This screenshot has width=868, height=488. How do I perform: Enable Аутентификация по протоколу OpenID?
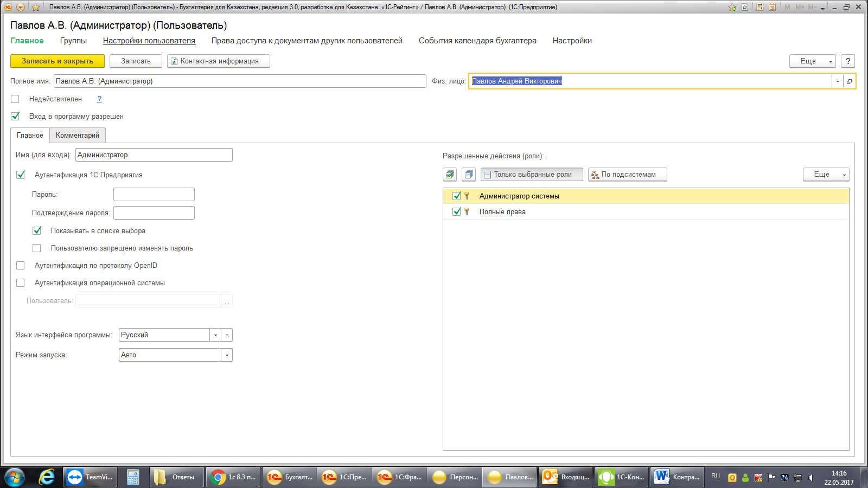point(21,266)
